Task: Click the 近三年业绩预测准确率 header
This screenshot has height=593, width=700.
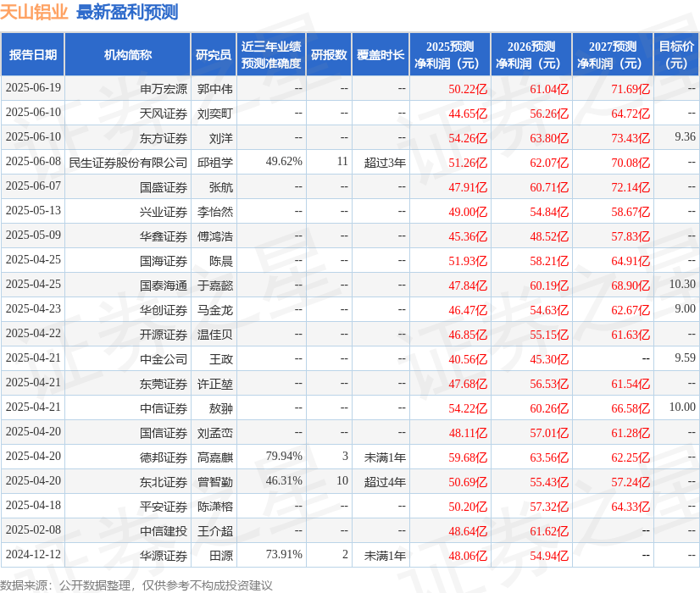Action: (271, 53)
